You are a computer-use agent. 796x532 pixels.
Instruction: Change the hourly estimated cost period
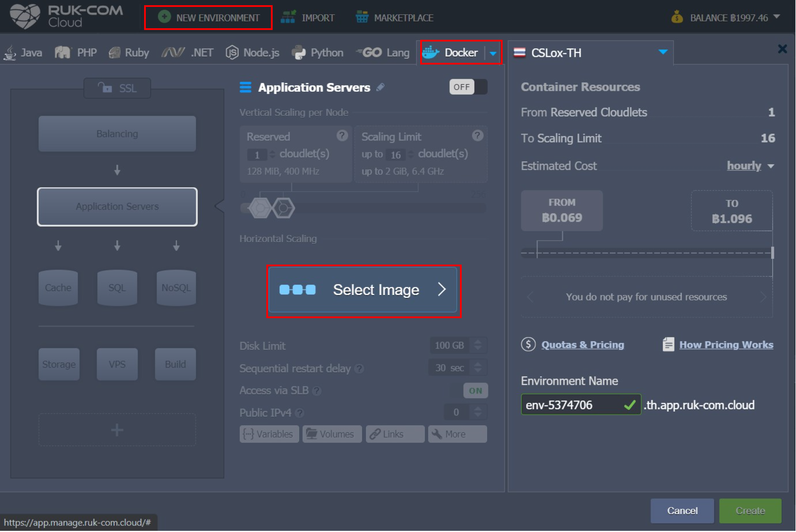(750, 166)
